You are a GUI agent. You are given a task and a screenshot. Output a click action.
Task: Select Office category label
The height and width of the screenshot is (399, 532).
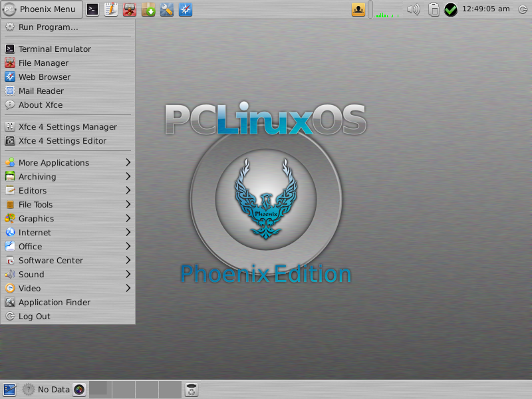click(30, 247)
